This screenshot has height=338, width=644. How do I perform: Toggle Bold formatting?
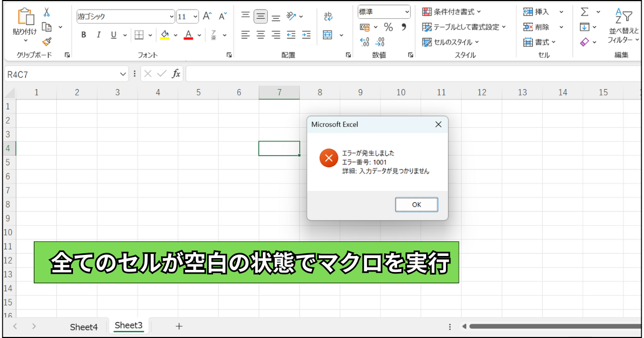click(x=84, y=35)
